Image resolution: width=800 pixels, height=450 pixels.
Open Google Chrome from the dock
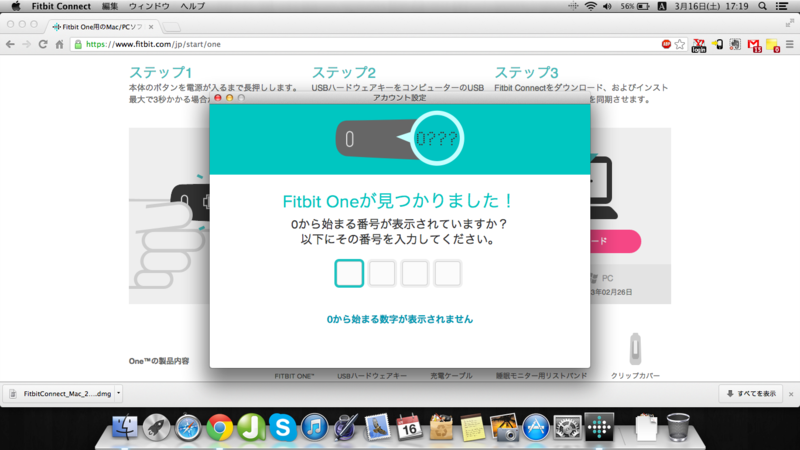219,427
